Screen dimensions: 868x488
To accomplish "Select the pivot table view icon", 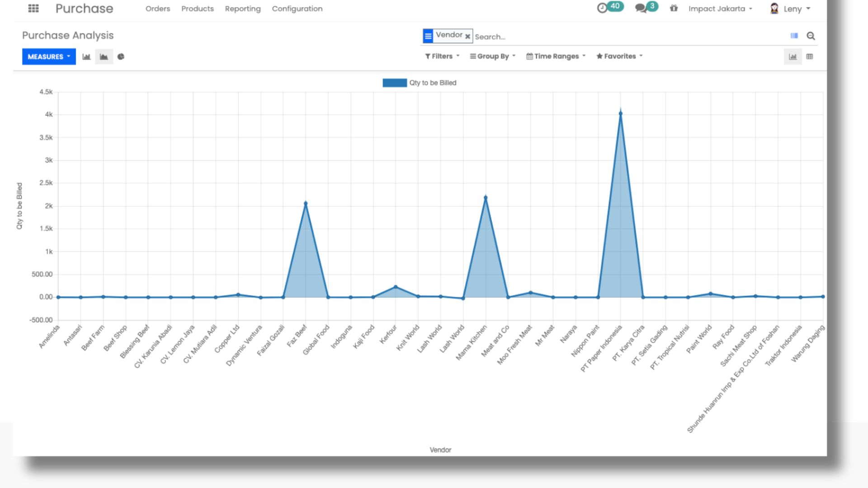I will pos(810,56).
